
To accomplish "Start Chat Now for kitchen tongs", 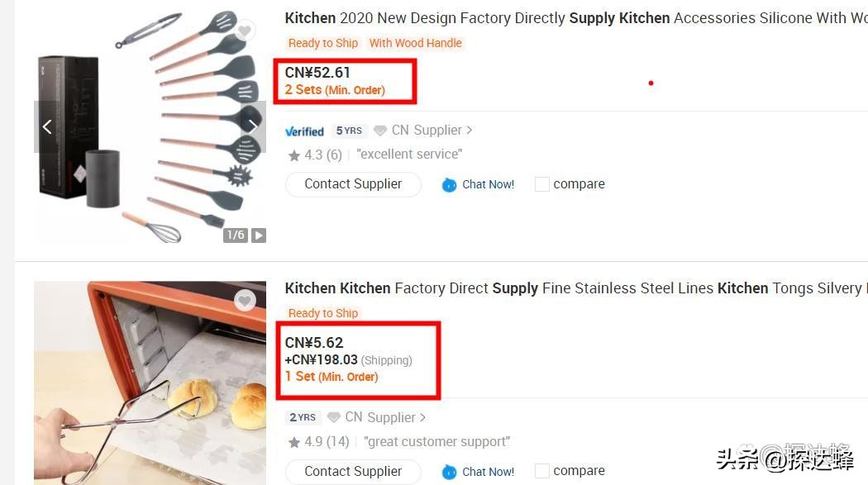I will pyautogui.click(x=479, y=472).
